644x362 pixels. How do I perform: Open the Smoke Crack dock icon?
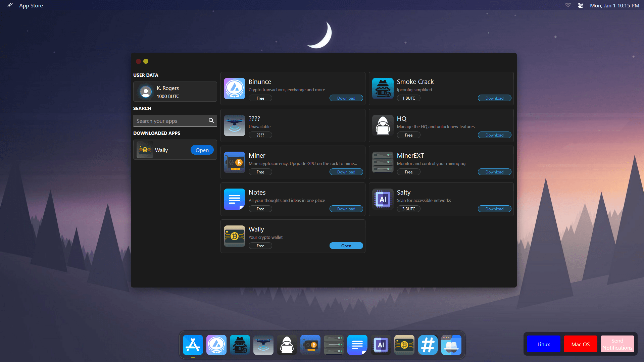[240, 345]
